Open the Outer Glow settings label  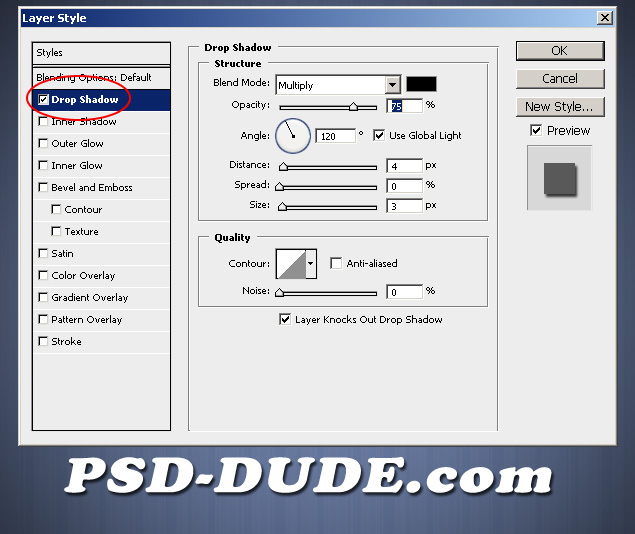click(x=77, y=143)
